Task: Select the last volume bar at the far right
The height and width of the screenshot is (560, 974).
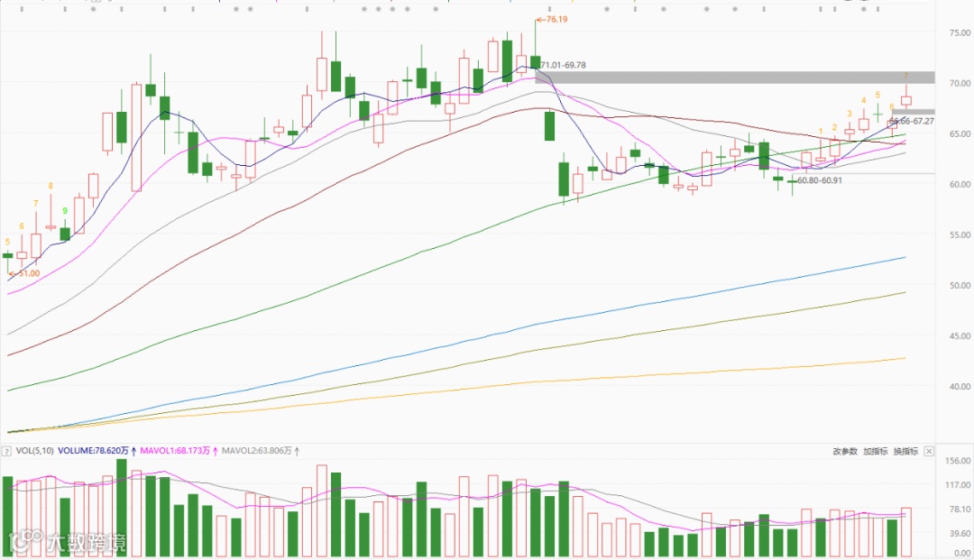Action: tap(906, 532)
